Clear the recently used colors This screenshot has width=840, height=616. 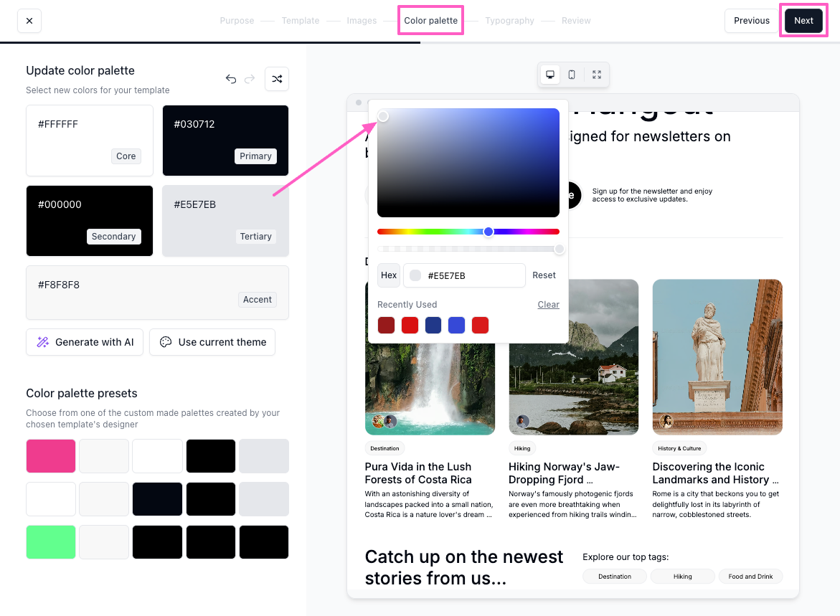[548, 305]
